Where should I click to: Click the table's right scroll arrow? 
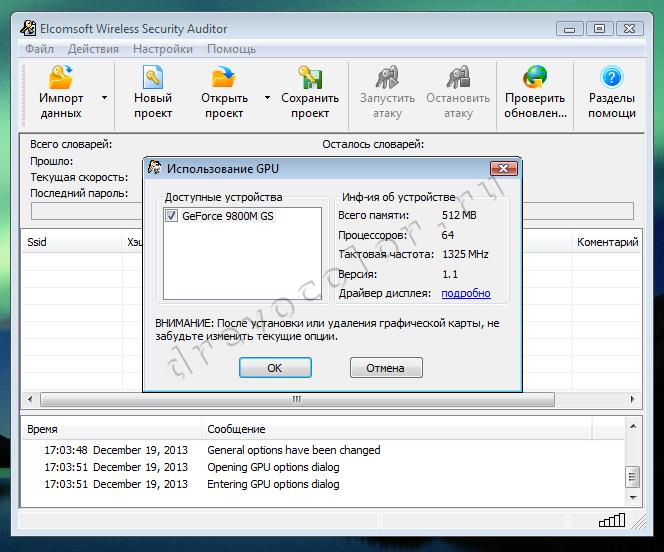632,399
